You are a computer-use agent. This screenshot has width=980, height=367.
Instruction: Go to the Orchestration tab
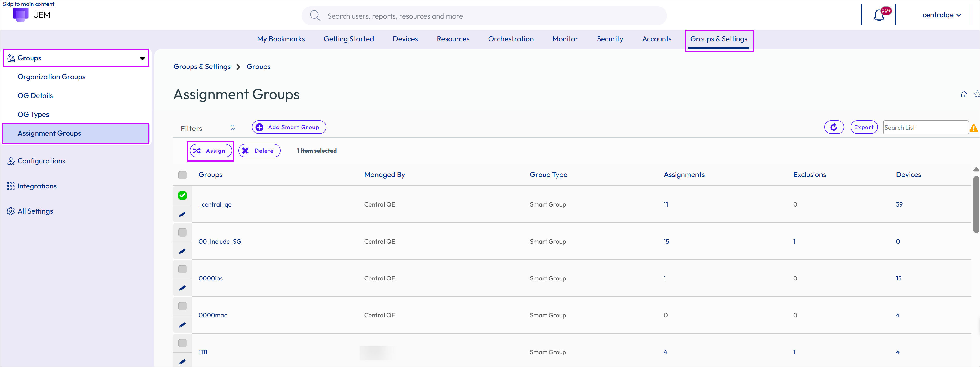[x=511, y=39]
